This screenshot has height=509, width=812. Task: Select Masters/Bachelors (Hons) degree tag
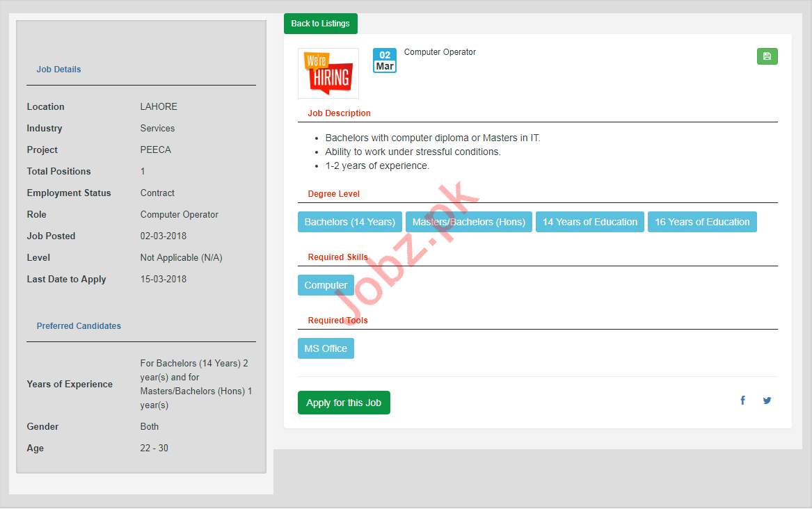click(468, 222)
